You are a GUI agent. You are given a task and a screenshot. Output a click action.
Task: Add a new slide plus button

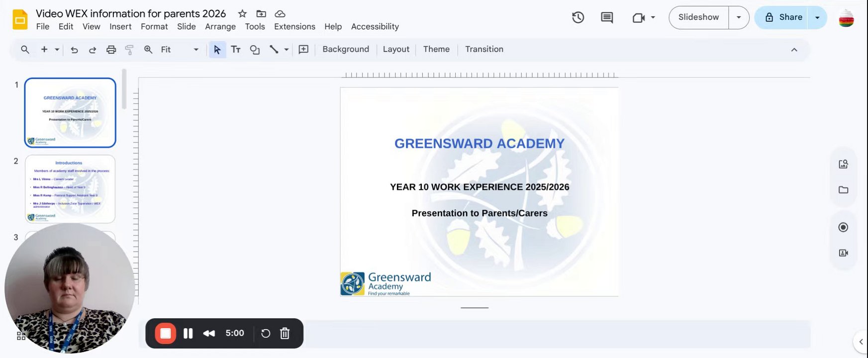[44, 49]
